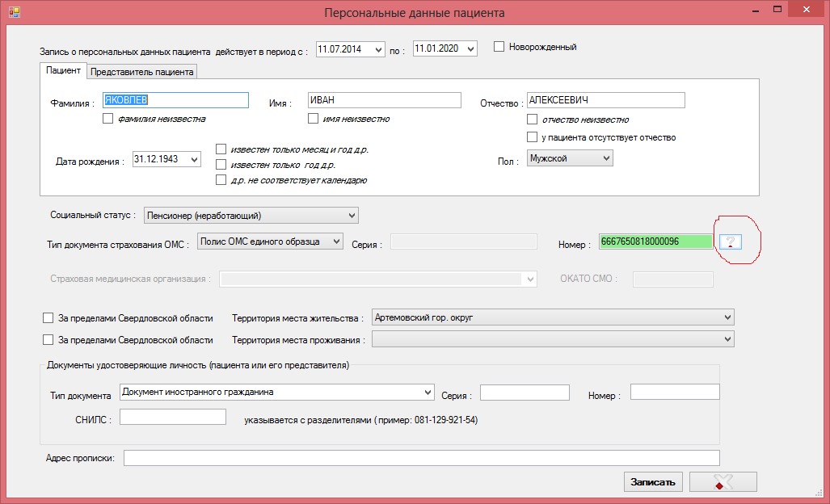Open the period end date 11.01.2020 dropdown
830x504 pixels.
point(470,49)
